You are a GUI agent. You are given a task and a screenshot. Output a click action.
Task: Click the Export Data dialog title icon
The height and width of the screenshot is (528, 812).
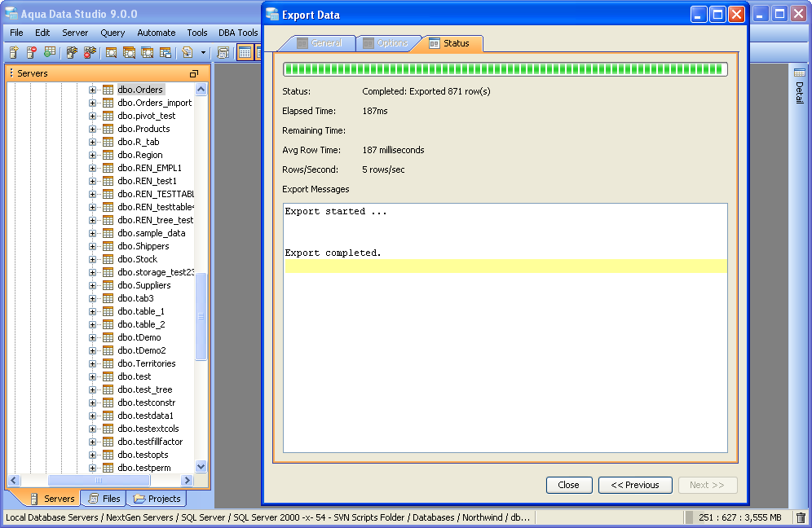tap(272, 15)
